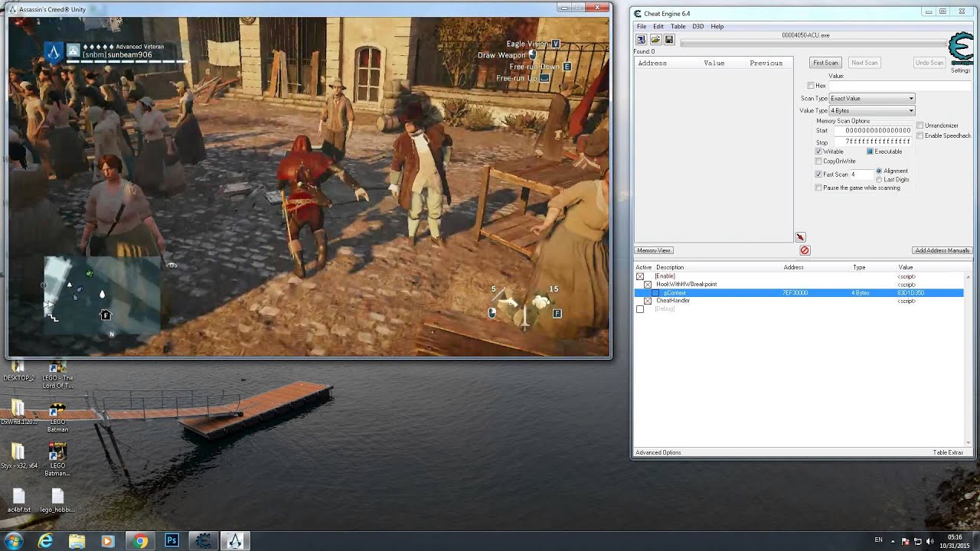Open the Windows Start button

point(14,541)
